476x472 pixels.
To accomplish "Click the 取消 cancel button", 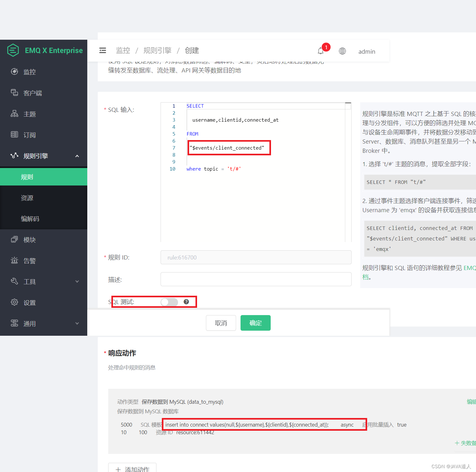I will pos(221,323).
